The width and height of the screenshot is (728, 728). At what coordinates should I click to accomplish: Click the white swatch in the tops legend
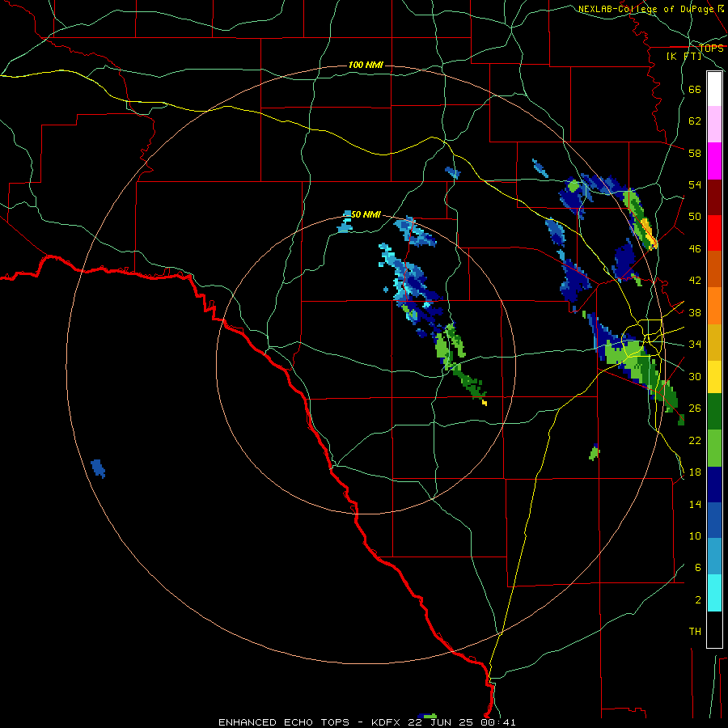[x=714, y=89]
